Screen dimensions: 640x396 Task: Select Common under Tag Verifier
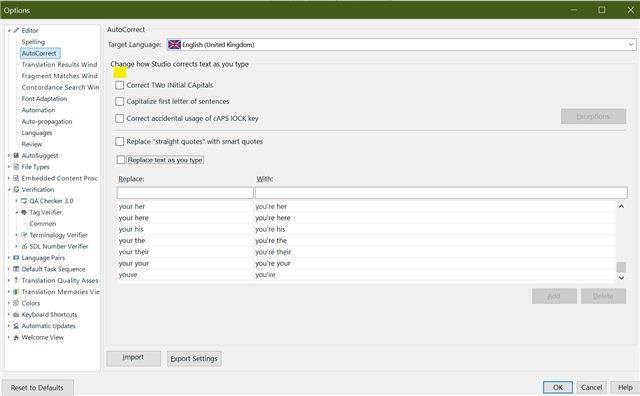(42, 224)
